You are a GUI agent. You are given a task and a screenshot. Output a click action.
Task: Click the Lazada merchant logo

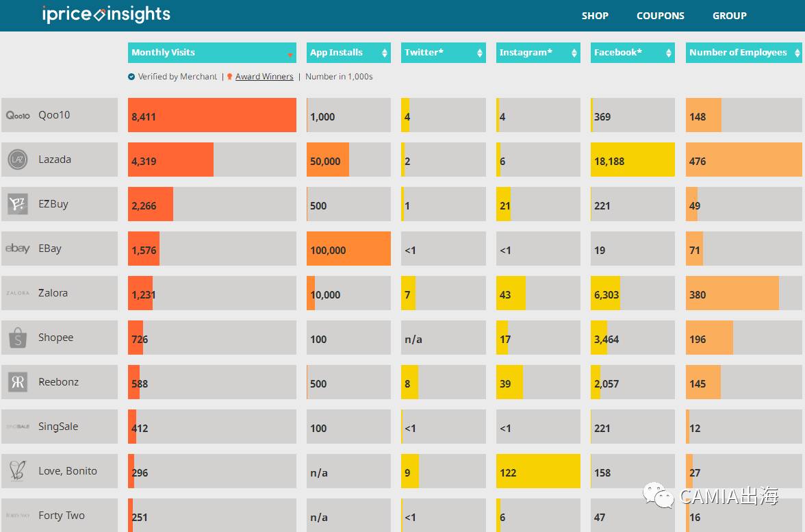pos(18,160)
